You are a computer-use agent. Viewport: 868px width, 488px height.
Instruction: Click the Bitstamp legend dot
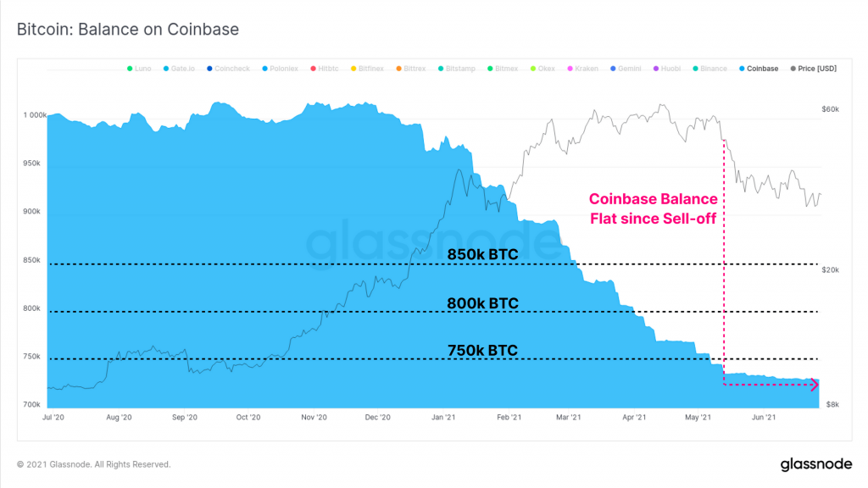click(441, 69)
